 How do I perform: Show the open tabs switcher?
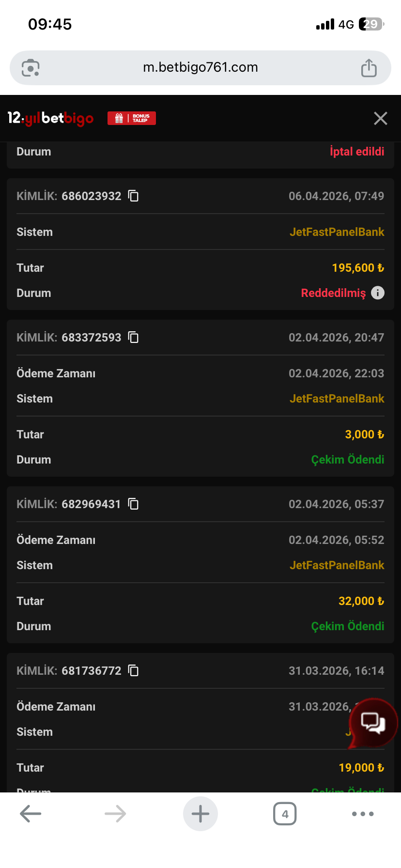pyautogui.click(x=285, y=814)
